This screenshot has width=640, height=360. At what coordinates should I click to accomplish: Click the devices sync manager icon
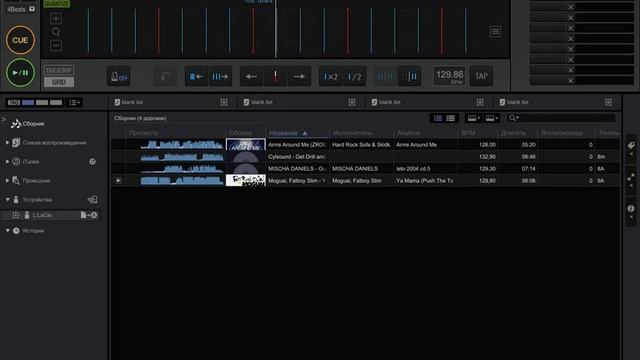(92, 200)
